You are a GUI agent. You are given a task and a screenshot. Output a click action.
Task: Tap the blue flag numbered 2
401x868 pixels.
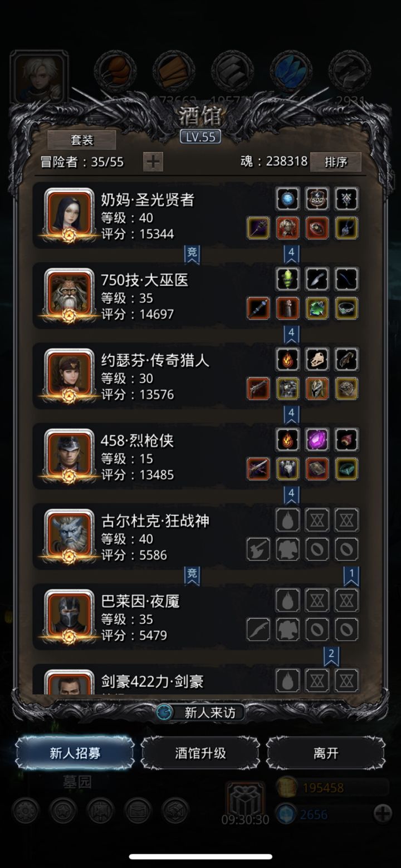click(x=331, y=656)
